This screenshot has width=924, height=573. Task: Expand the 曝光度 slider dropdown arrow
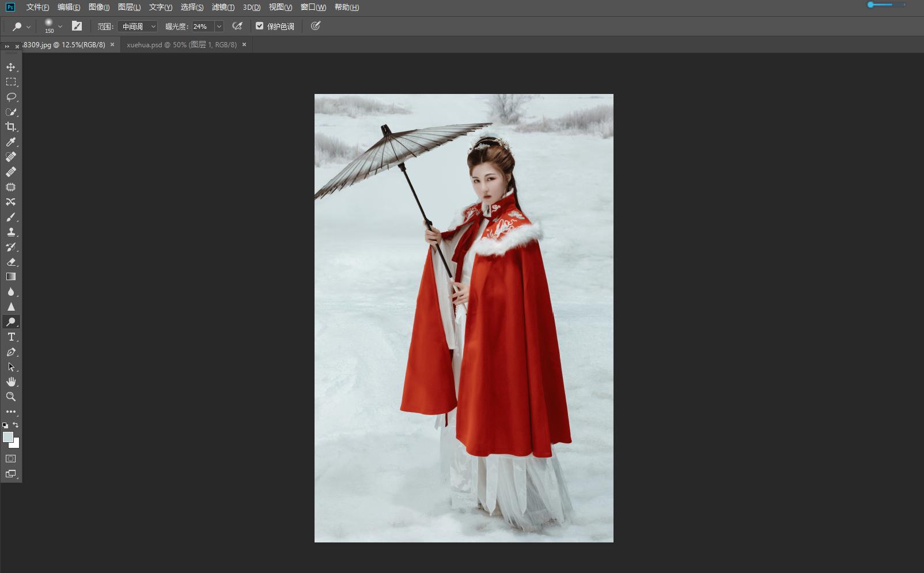tap(219, 27)
